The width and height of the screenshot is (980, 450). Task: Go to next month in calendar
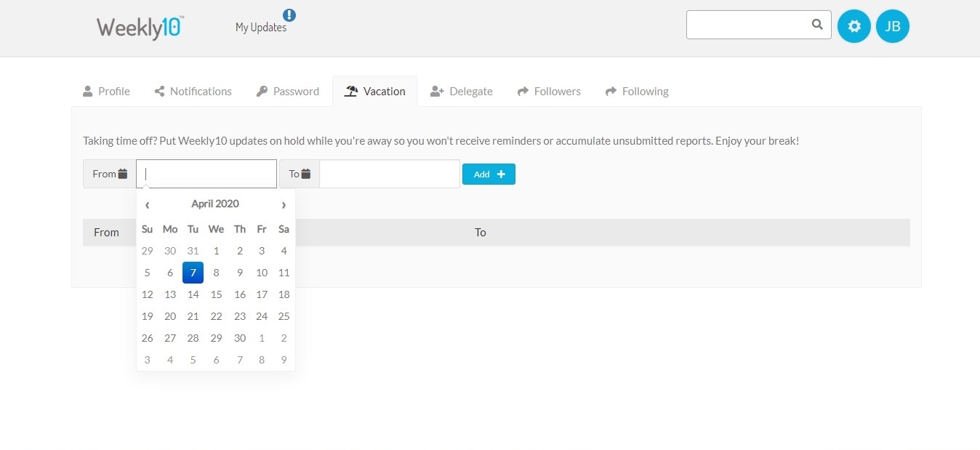tap(284, 204)
